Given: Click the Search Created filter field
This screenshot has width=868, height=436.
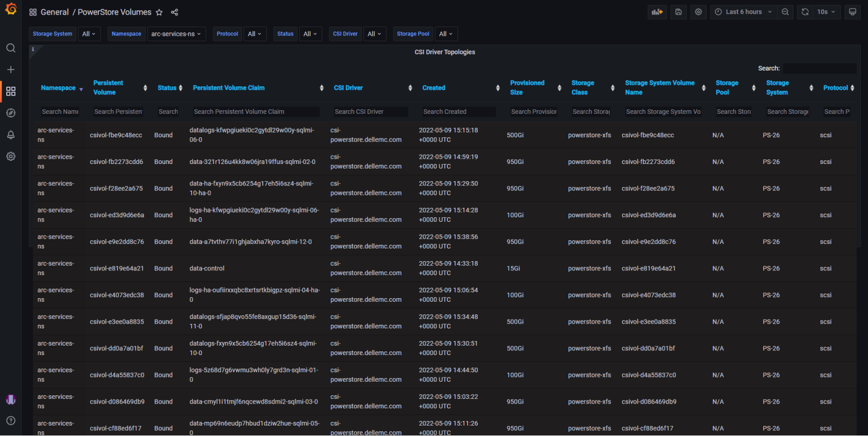Looking at the screenshot, I should point(459,112).
